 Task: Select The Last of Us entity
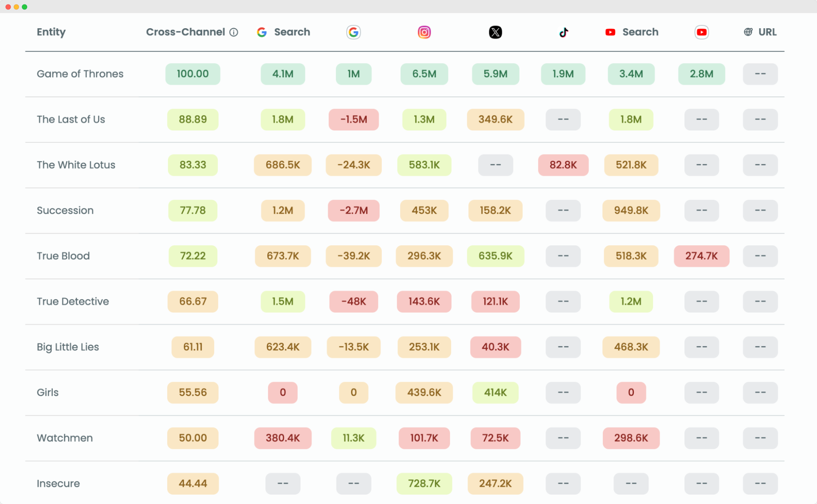(71, 119)
